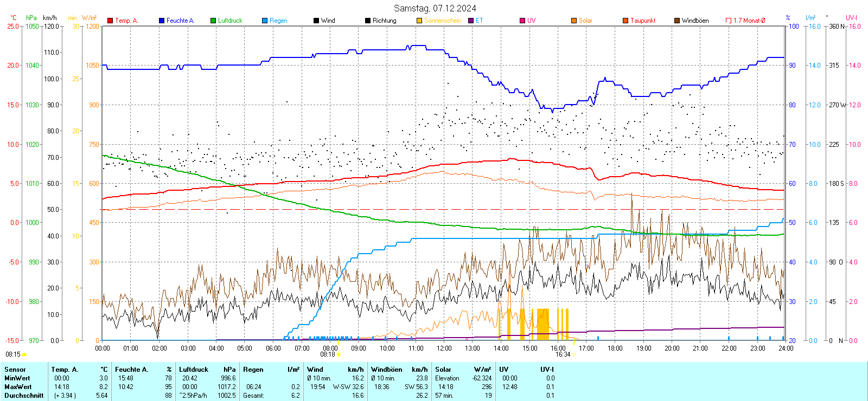This screenshot has height=401, width=868.
Task: Click the Windböen column header in the table
Action: tap(387, 370)
